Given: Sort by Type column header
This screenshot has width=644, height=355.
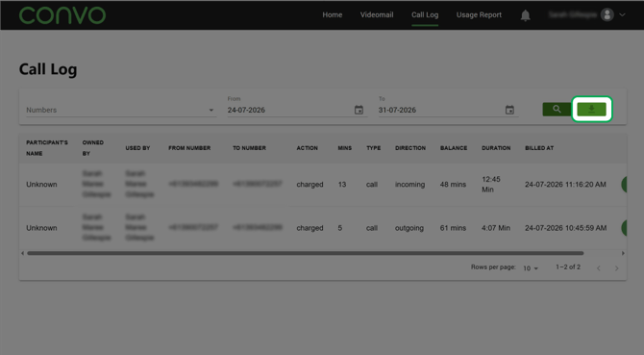Looking at the screenshot, I should [x=373, y=148].
